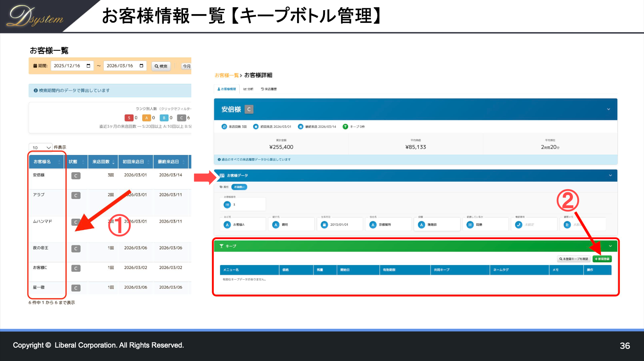644x361 pixels.
Task: Open calendar picker in end date 2026/03/16 field
Action: click(141, 66)
